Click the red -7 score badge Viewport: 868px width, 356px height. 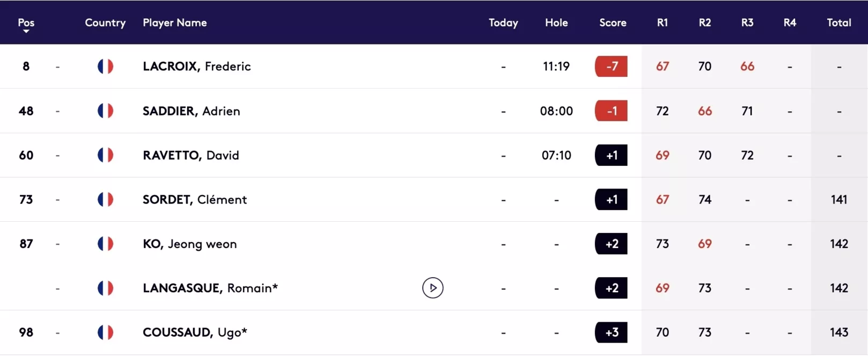(611, 66)
